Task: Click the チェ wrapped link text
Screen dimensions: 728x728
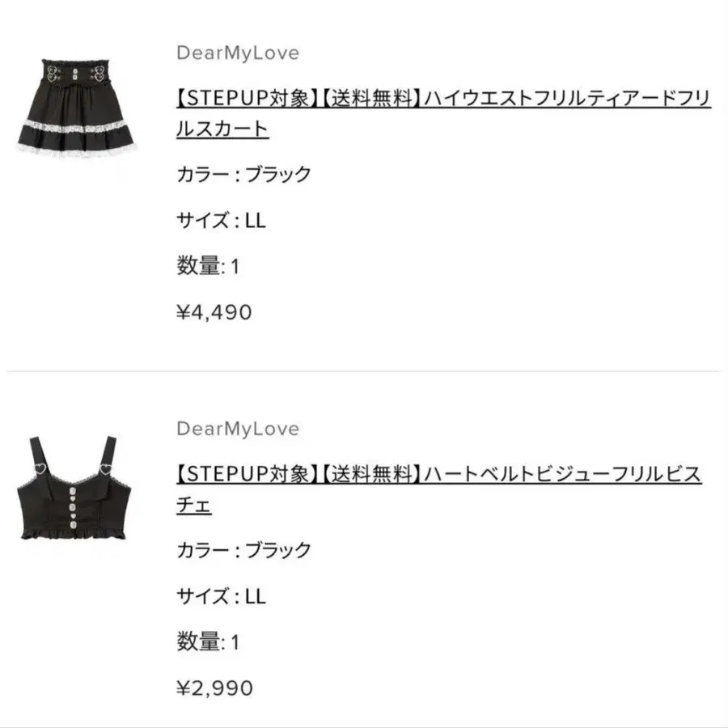Action: (194, 505)
